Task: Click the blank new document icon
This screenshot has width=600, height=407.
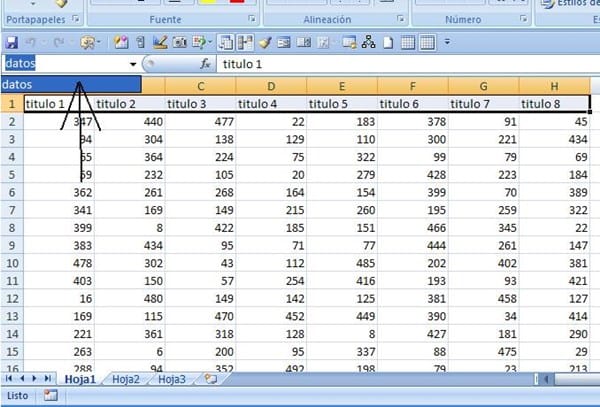Action: point(387,42)
